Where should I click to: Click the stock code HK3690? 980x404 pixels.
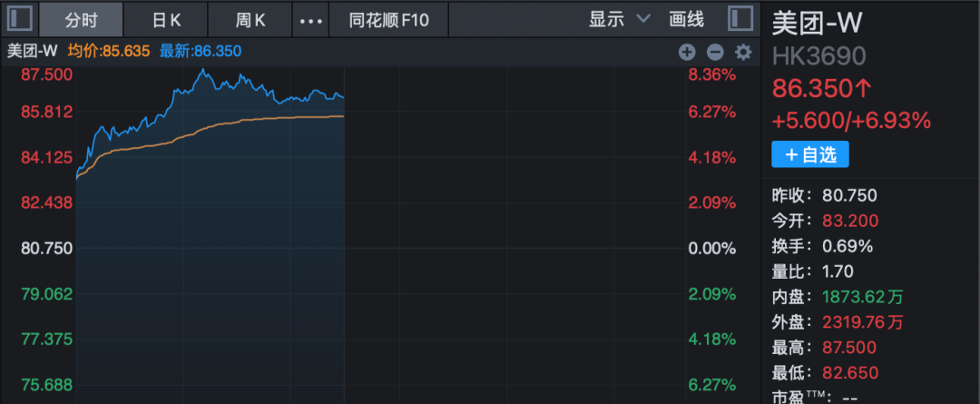click(818, 56)
